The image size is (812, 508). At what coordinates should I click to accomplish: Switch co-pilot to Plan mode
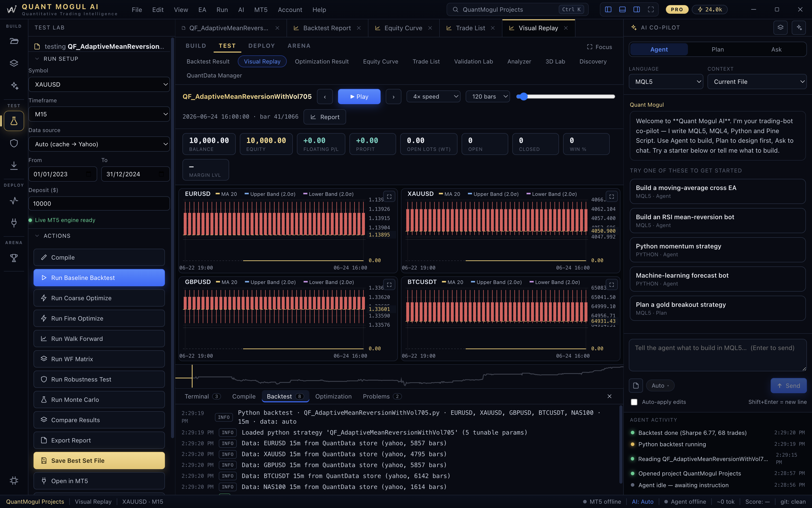tap(718, 49)
